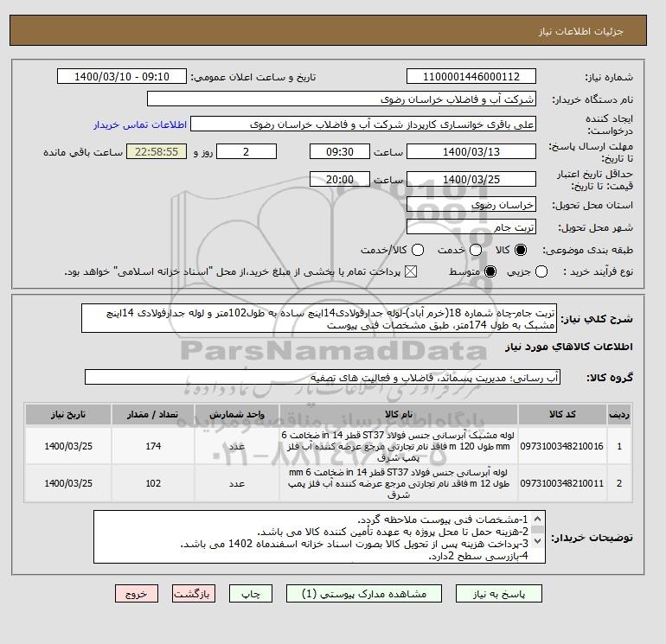Click the buyer notes scroll up arrow
The height and width of the screenshot is (644, 666).
pyautogui.click(x=537, y=519)
